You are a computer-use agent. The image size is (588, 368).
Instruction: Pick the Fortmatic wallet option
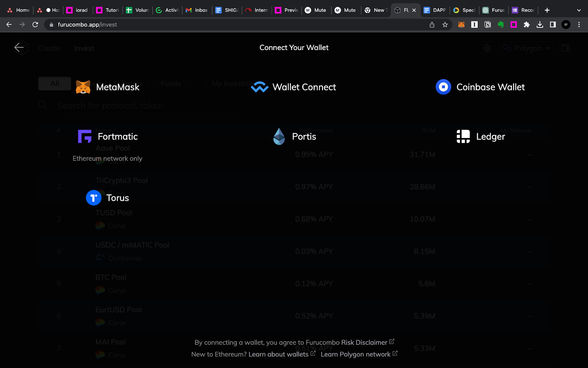(107, 137)
